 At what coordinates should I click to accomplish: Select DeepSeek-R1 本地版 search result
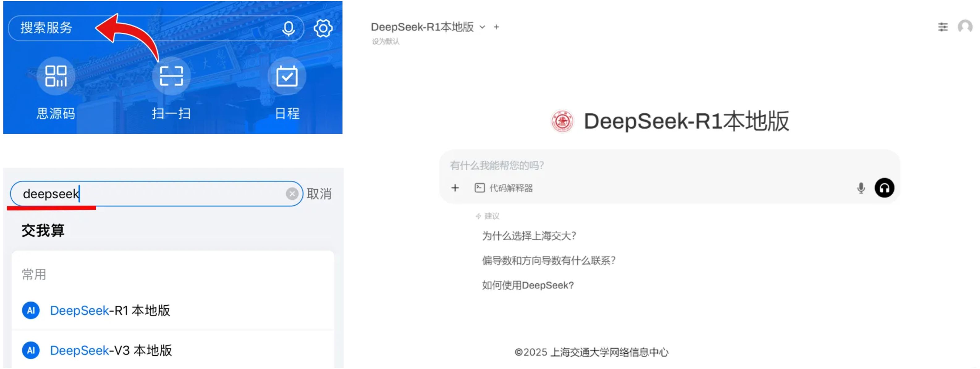[110, 310]
